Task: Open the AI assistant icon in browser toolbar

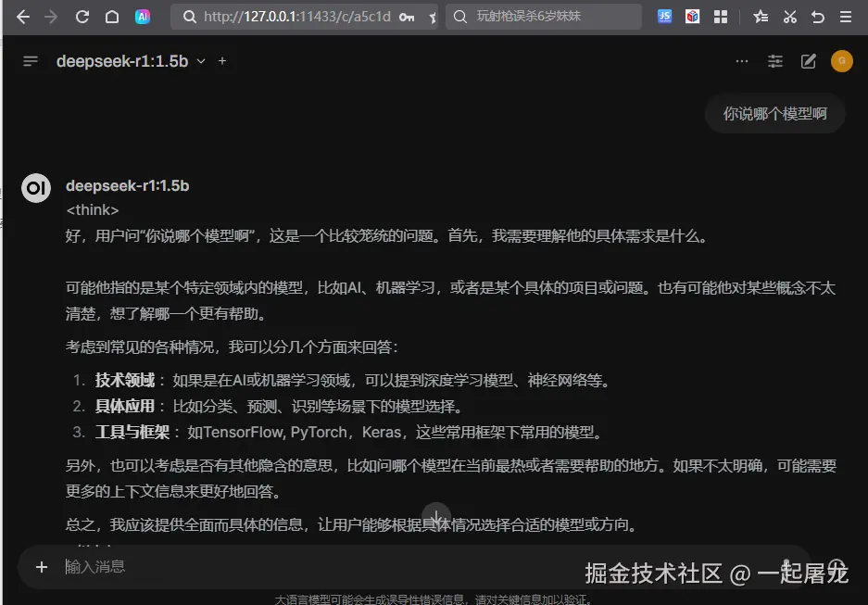Action: pyautogui.click(x=143, y=17)
